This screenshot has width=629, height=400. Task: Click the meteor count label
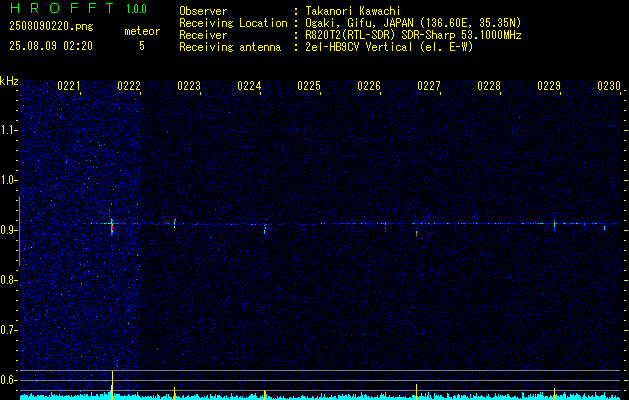coord(142,31)
